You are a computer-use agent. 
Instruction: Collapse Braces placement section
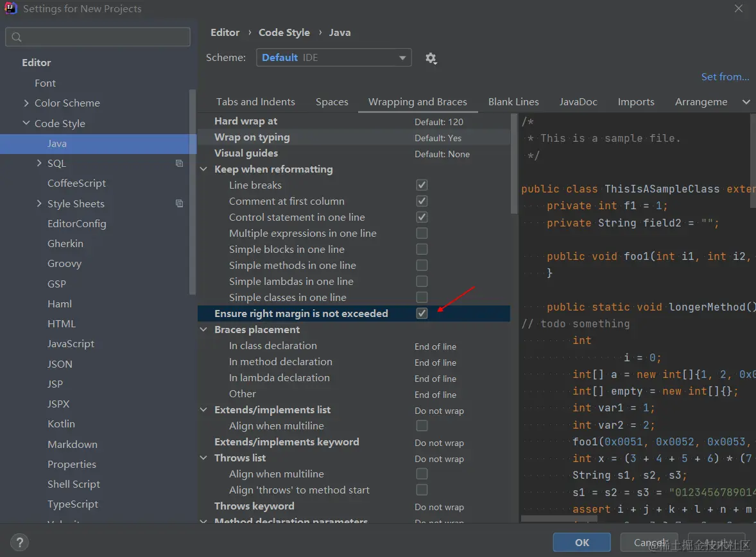click(x=204, y=330)
